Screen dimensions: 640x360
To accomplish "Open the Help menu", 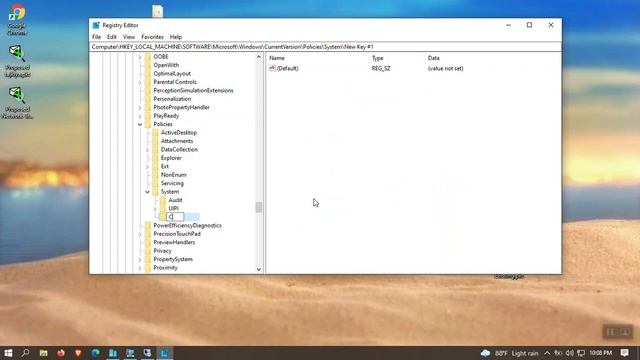I will tap(176, 37).
